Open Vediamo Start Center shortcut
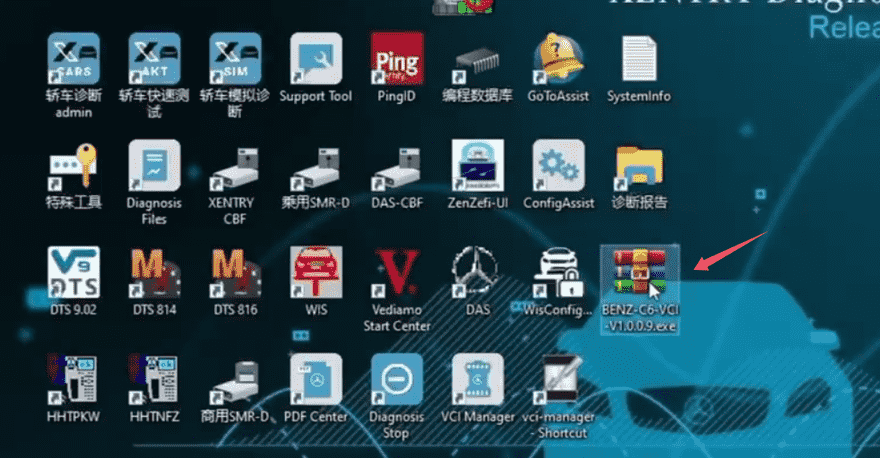This screenshot has width=880, height=458. (x=396, y=272)
